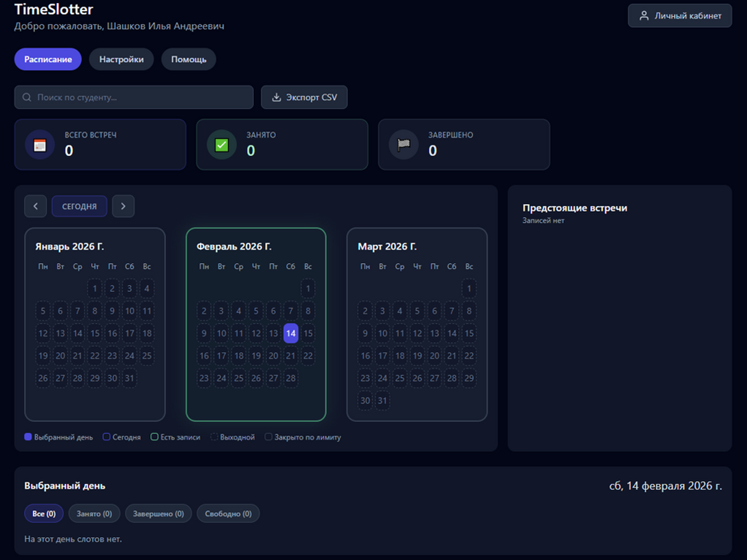Select the Январь 2026 month card header

coord(70,247)
